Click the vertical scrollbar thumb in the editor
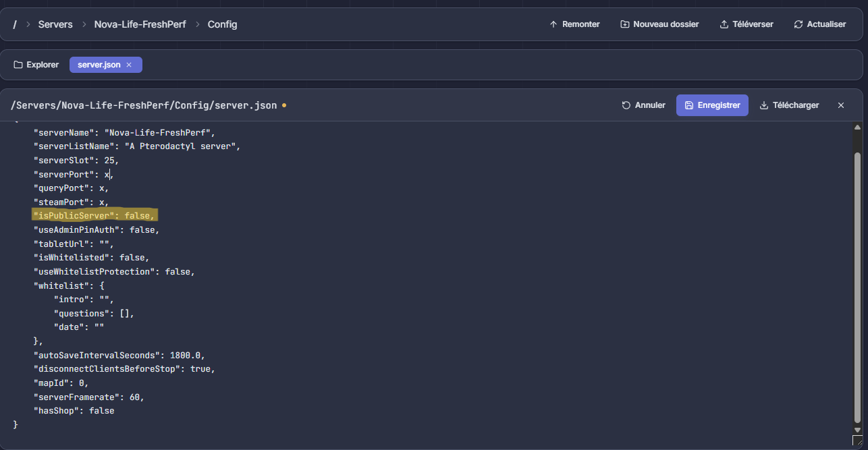868x450 pixels. pyautogui.click(x=857, y=286)
